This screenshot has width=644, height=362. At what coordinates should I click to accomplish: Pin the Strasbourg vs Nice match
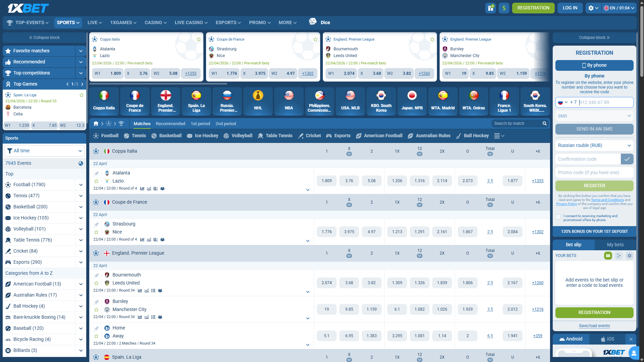point(96,224)
